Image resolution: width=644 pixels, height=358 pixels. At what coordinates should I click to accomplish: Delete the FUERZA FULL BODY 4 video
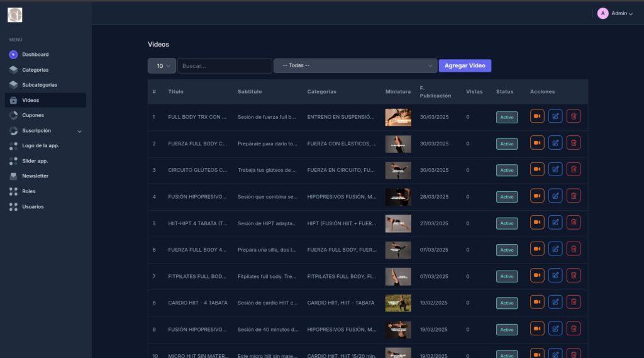click(574, 249)
